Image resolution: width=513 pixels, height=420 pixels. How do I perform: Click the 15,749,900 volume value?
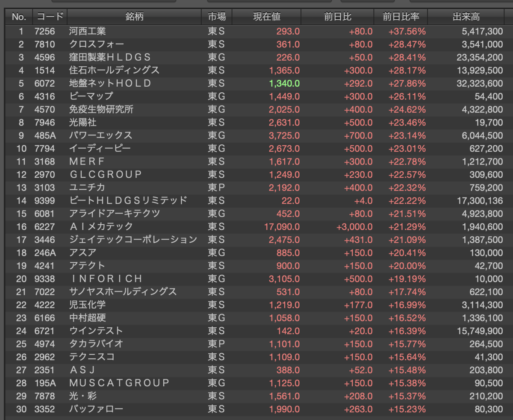[480, 331]
